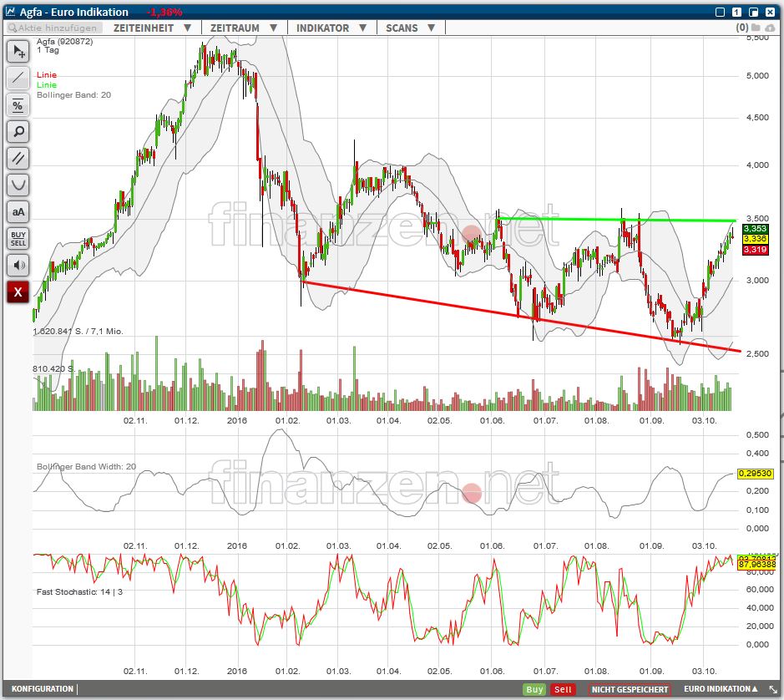784x700 pixels.
Task: Select the trend line drawing tool
Action: [18, 79]
